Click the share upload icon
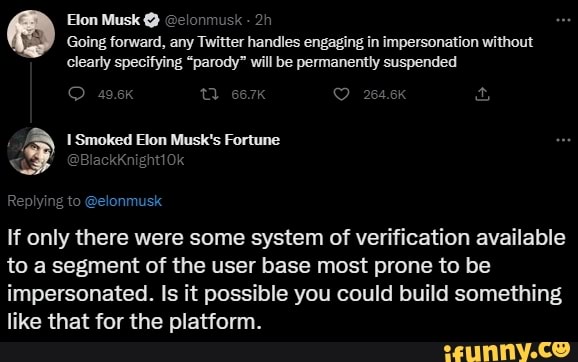Viewport: 578px width, 362px height. pyautogui.click(x=482, y=94)
